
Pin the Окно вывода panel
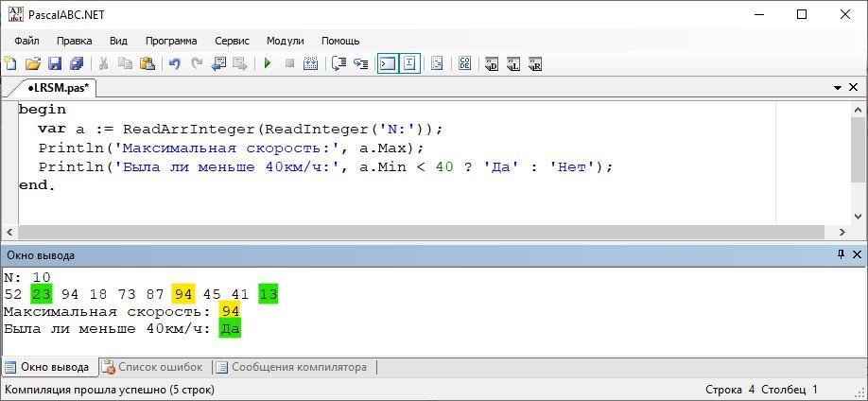pyautogui.click(x=842, y=254)
